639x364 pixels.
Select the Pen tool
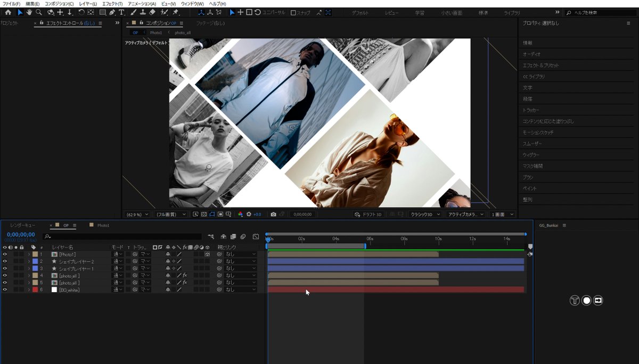[x=112, y=12]
